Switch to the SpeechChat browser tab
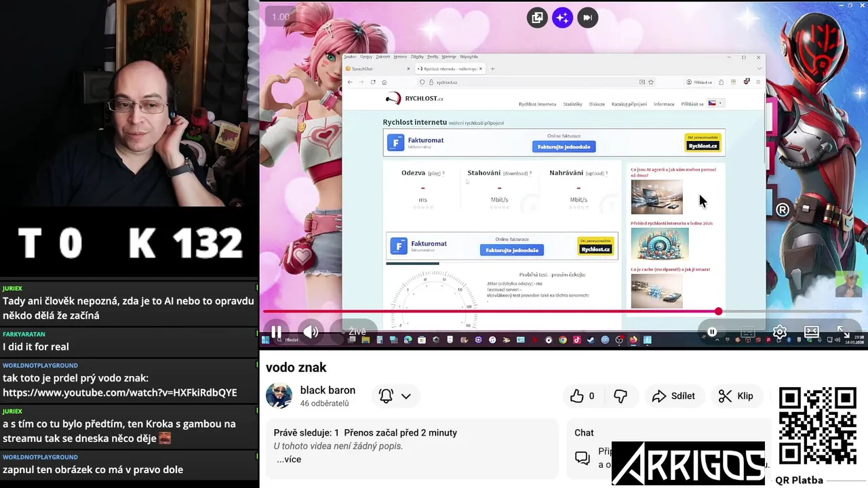Screen dimensions: 868x488 [x=377, y=68]
